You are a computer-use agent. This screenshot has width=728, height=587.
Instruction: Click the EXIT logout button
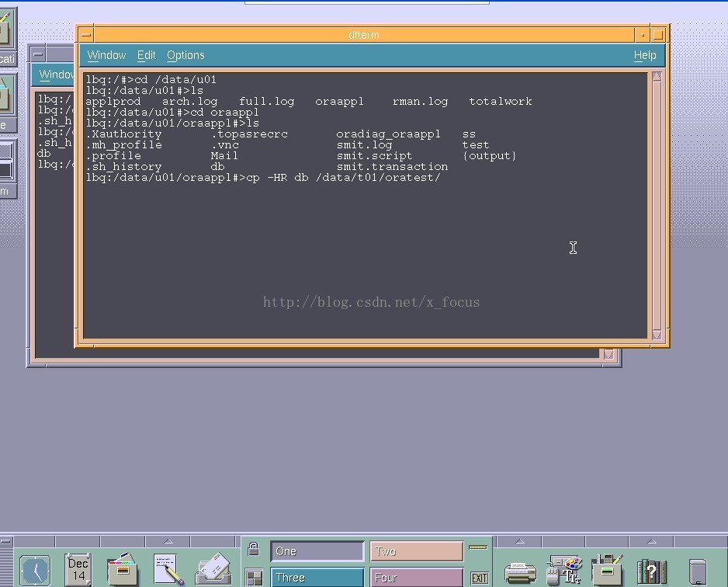coord(479,578)
